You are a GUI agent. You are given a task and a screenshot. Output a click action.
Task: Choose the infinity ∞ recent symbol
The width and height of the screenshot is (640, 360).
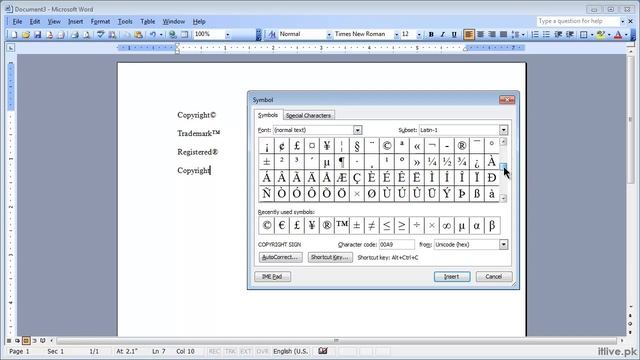[447, 225]
